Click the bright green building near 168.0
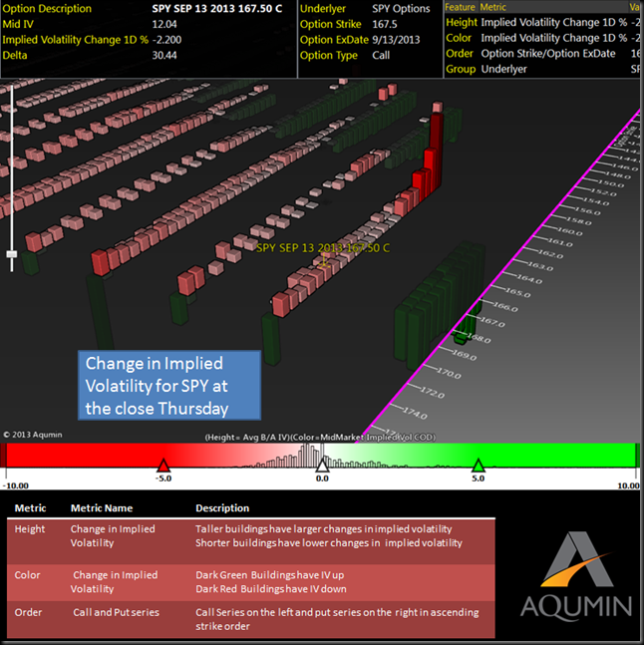Image resolution: width=644 pixels, height=645 pixels. (461, 338)
